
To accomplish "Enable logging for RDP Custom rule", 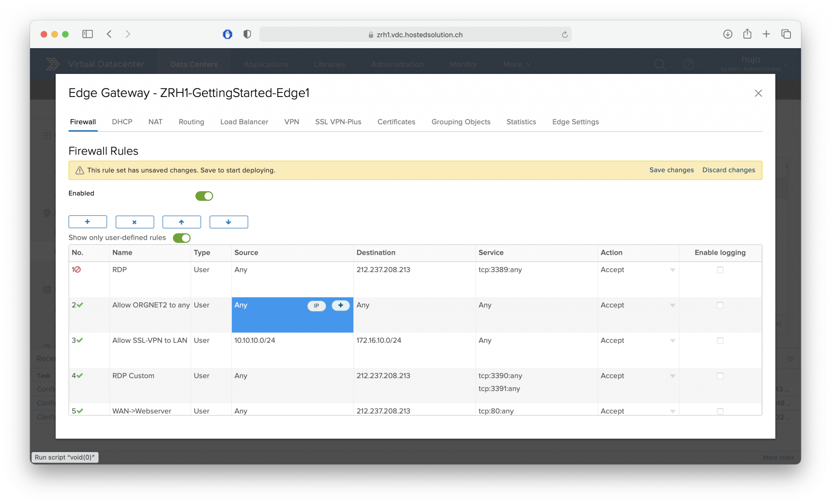I will click(x=720, y=376).
